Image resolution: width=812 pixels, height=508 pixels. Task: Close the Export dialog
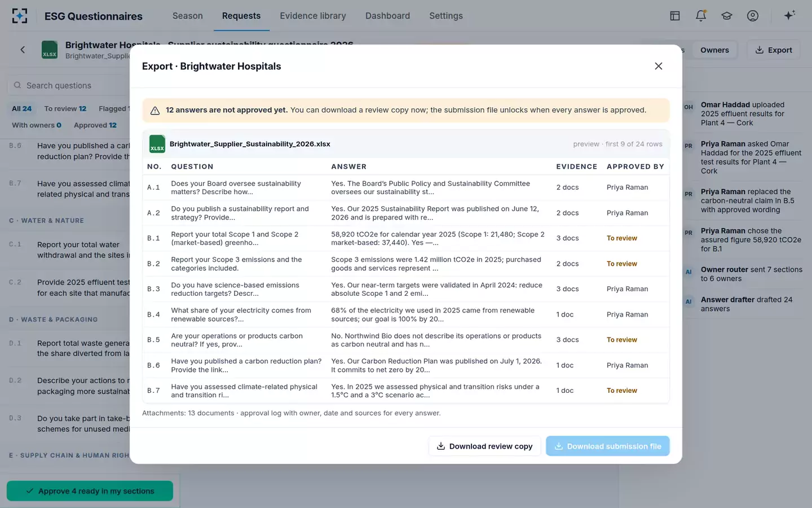coord(658,66)
